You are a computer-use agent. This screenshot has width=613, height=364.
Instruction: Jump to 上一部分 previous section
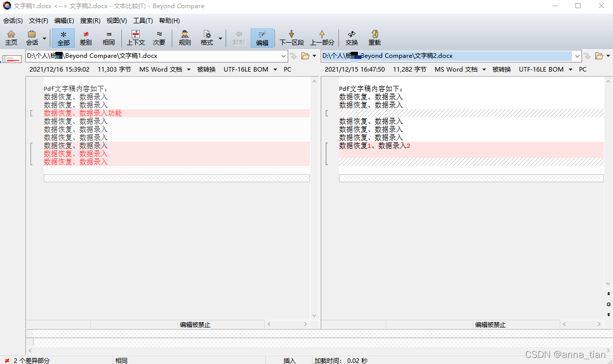coord(322,38)
